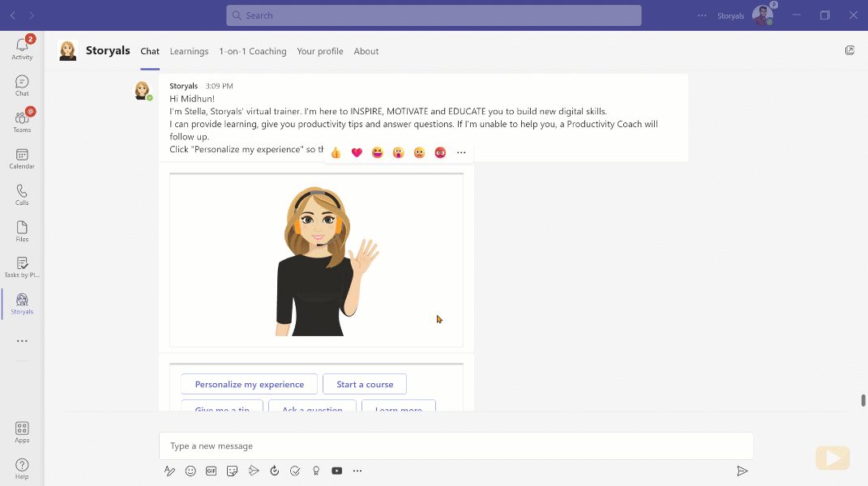
Task: Open Files in the sidebar
Action: point(22,232)
